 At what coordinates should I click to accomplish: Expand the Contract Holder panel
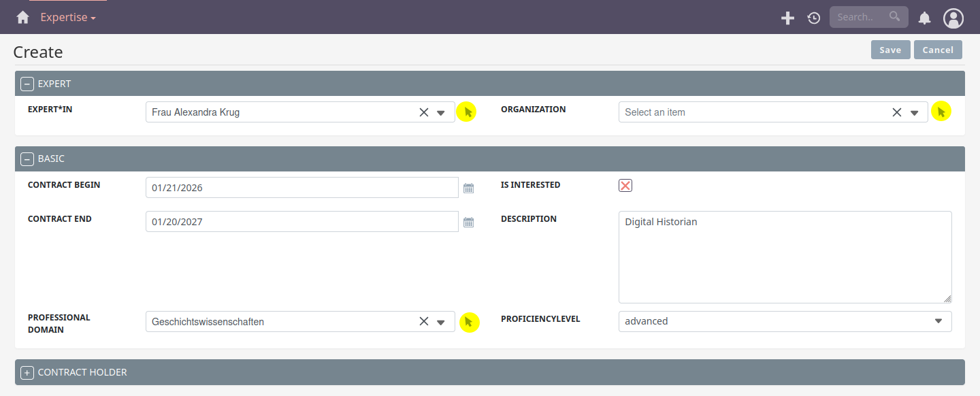point(27,373)
